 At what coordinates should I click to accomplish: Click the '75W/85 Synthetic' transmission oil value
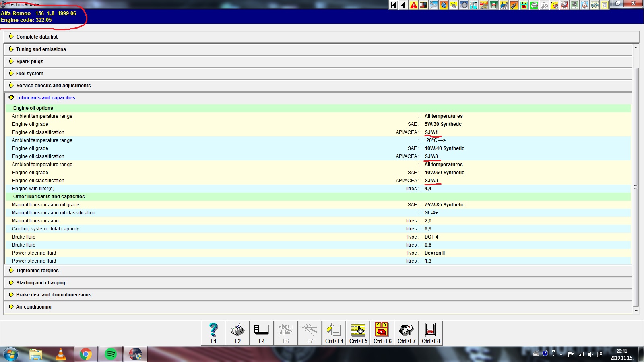(444, 205)
